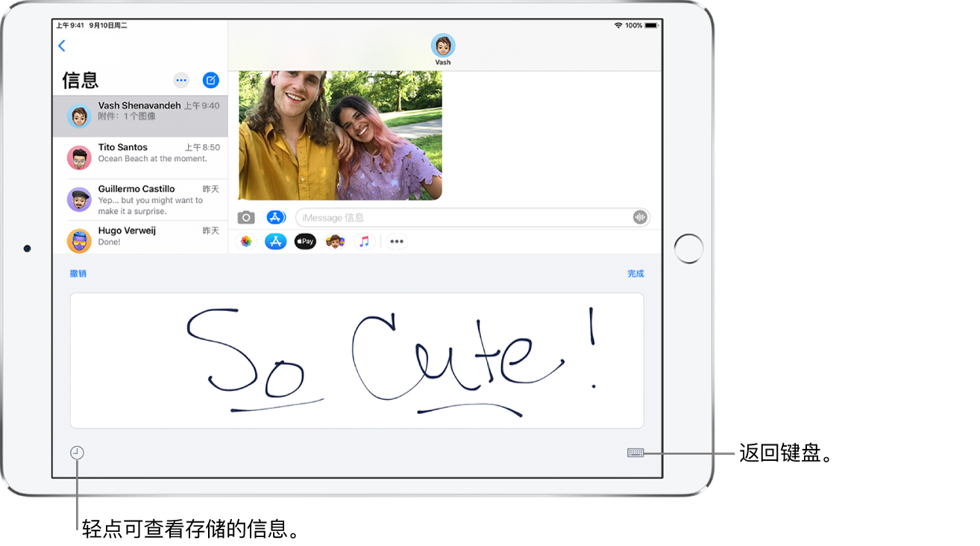980x546 pixels.
Task: Tap the battery indicator in status bar
Action: coord(652,25)
